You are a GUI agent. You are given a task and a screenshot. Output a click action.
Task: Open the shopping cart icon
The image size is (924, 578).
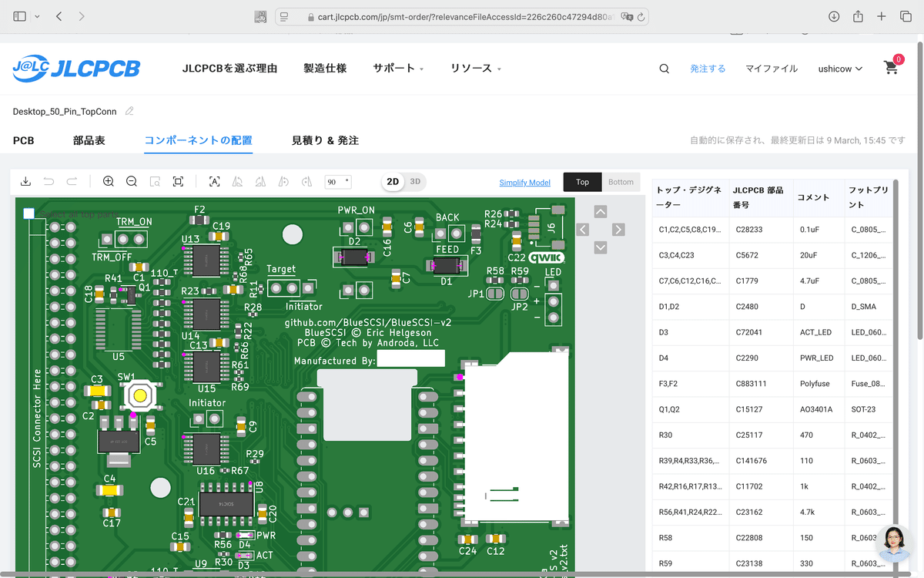[892, 66]
